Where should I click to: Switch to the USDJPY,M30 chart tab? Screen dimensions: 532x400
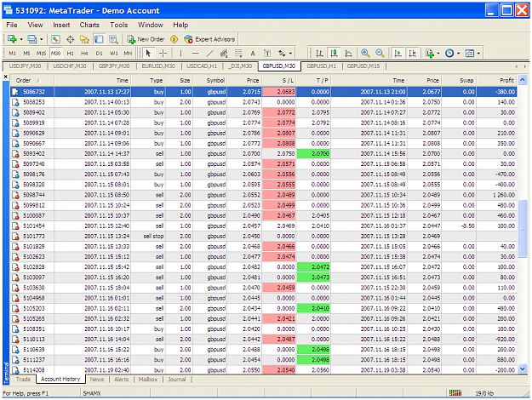[x=24, y=66]
